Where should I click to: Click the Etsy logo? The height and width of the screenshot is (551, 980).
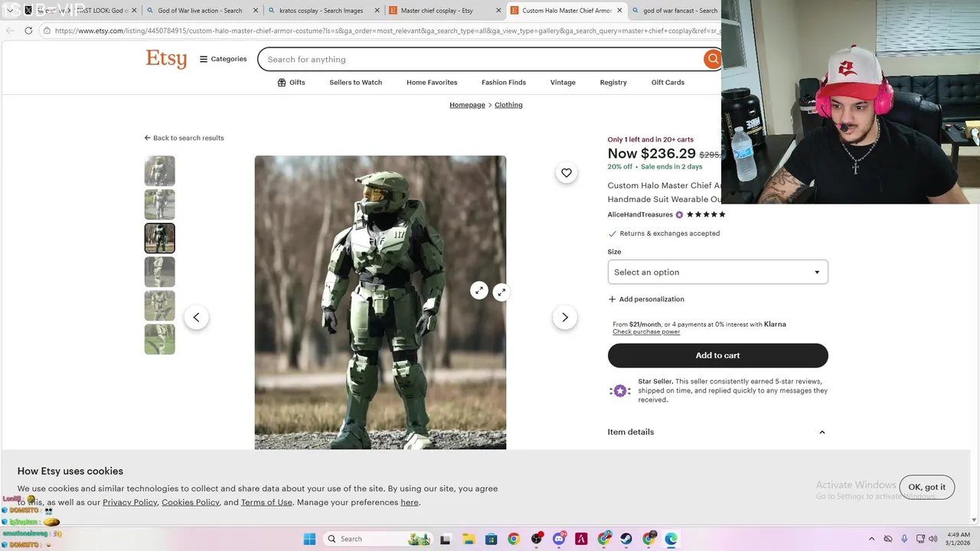[166, 59]
